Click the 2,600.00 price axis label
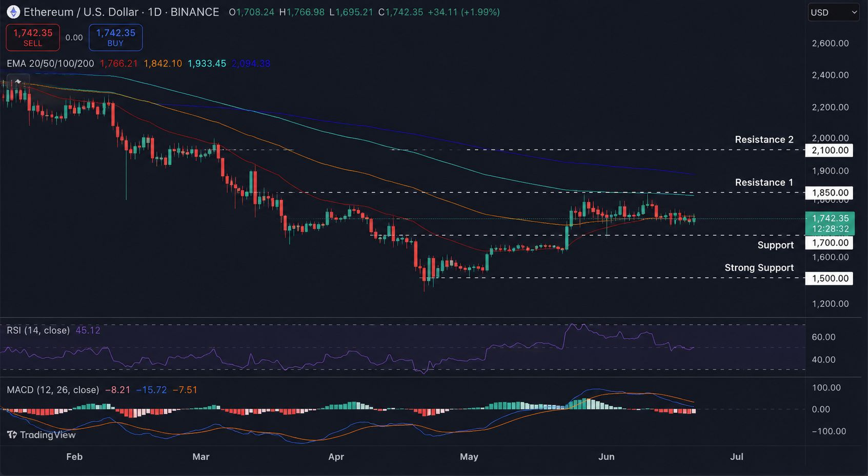This screenshot has height=476, width=868. point(831,43)
